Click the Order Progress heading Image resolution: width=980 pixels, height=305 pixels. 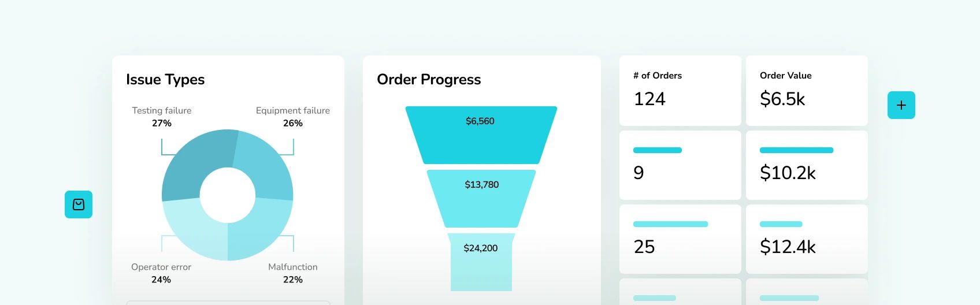429,80
